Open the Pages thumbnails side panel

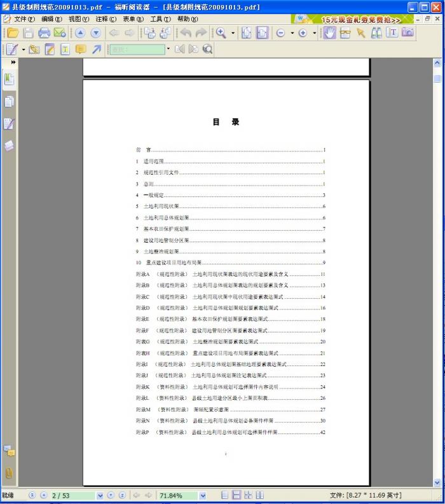9,101
